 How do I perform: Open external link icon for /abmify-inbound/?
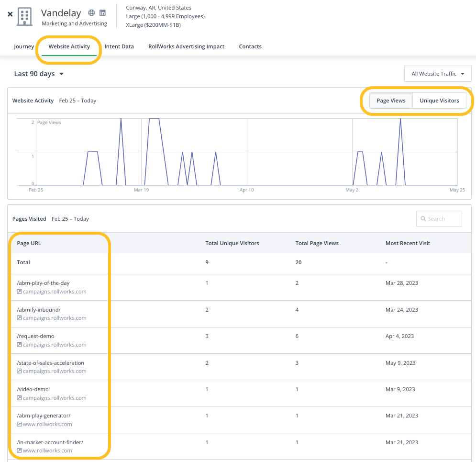click(19, 318)
